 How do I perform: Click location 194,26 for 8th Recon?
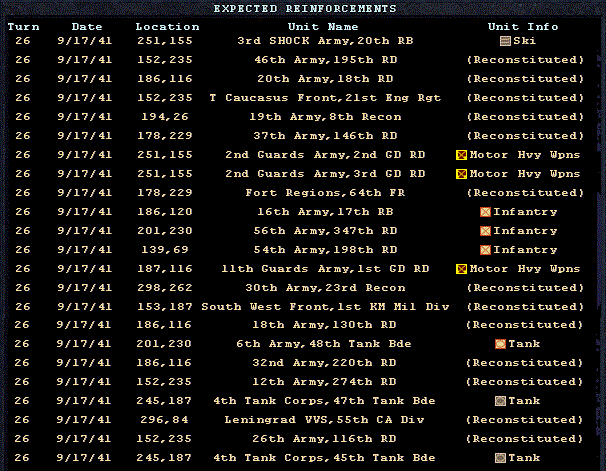point(165,117)
